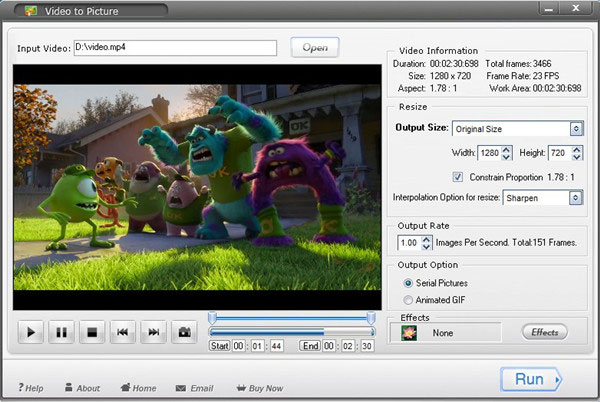The height and width of the screenshot is (402, 600).
Task: Click the Start time button
Action: [x=219, y=346]
